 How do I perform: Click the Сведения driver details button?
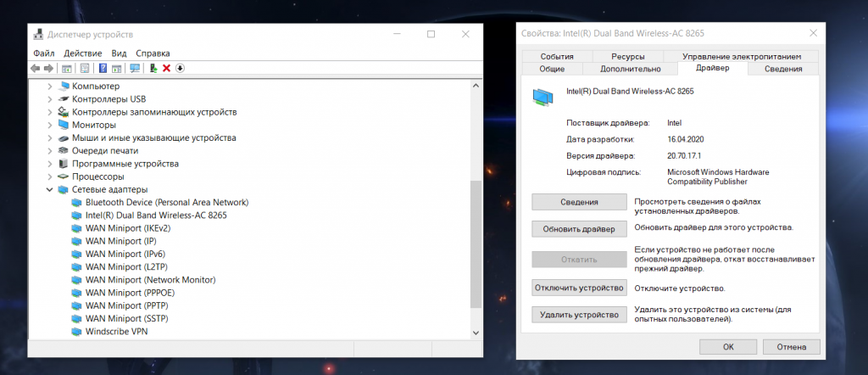click(x=579, y=202)
